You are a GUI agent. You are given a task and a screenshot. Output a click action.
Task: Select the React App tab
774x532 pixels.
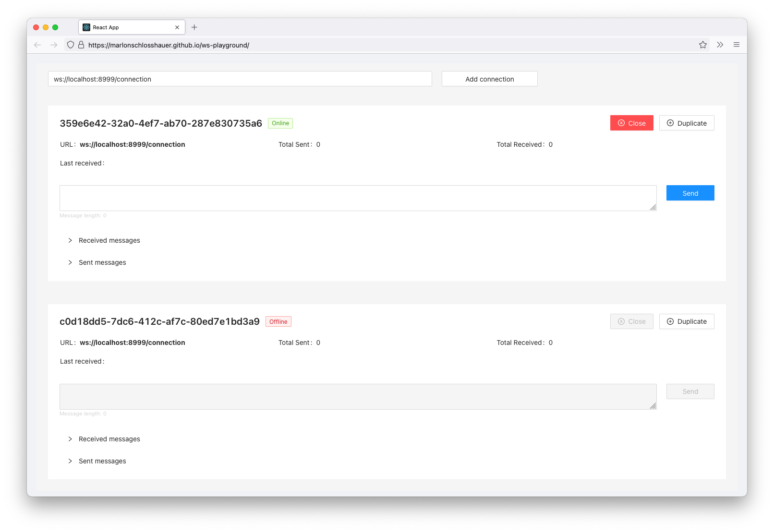pos(132,27)
